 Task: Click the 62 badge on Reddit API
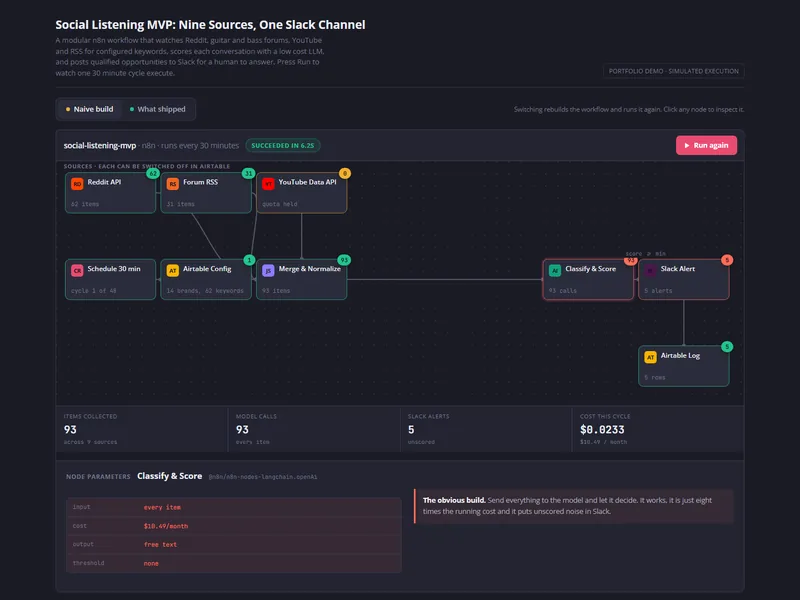point(153,173)
